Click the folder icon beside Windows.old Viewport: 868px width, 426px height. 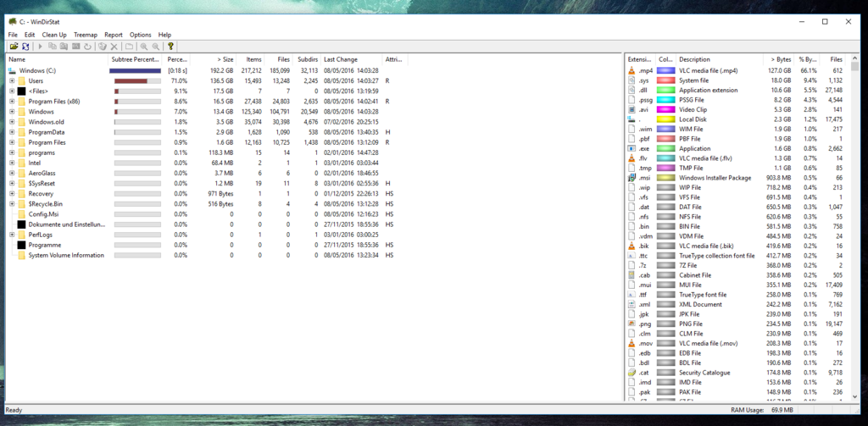point(21,122)
